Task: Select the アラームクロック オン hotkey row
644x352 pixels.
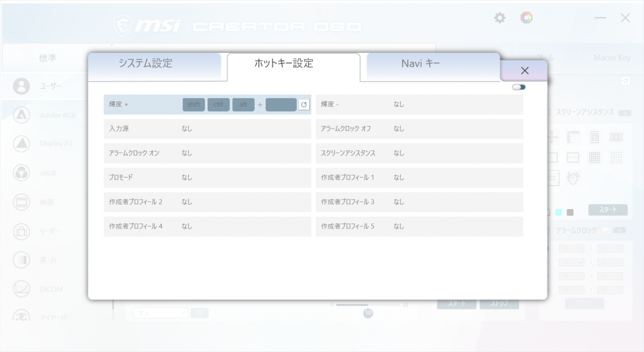Action: pyautogui.click(x=208, y=153)
